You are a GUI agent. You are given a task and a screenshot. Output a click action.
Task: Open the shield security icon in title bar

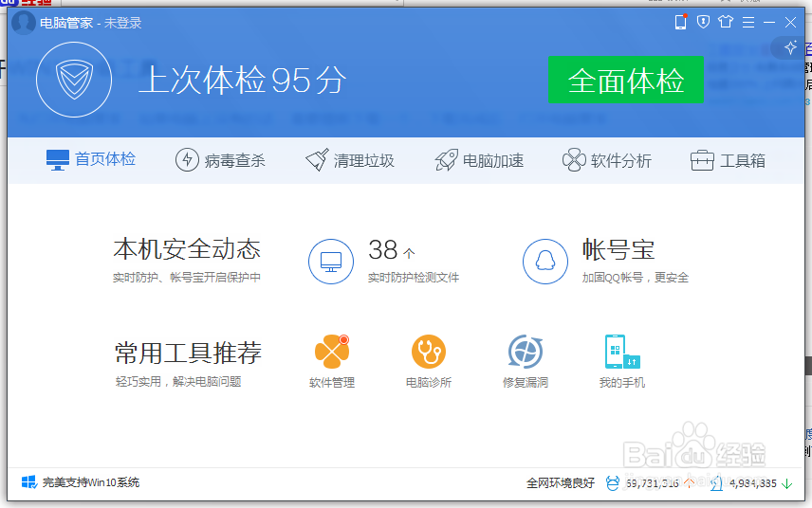click(x=703, y=22)
